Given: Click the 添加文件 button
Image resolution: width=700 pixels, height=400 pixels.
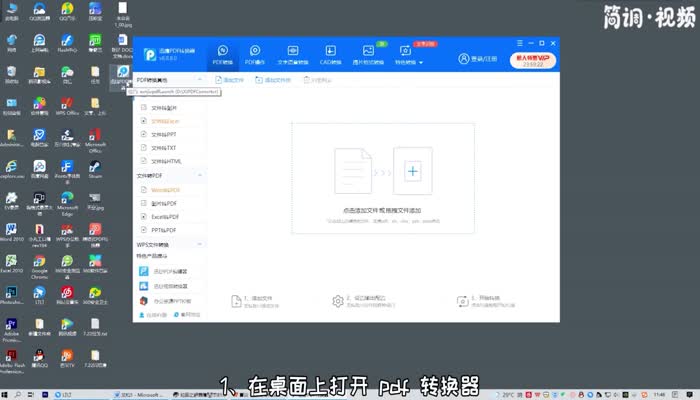Looking at the screenshot, I should click(x=231, y=79).
